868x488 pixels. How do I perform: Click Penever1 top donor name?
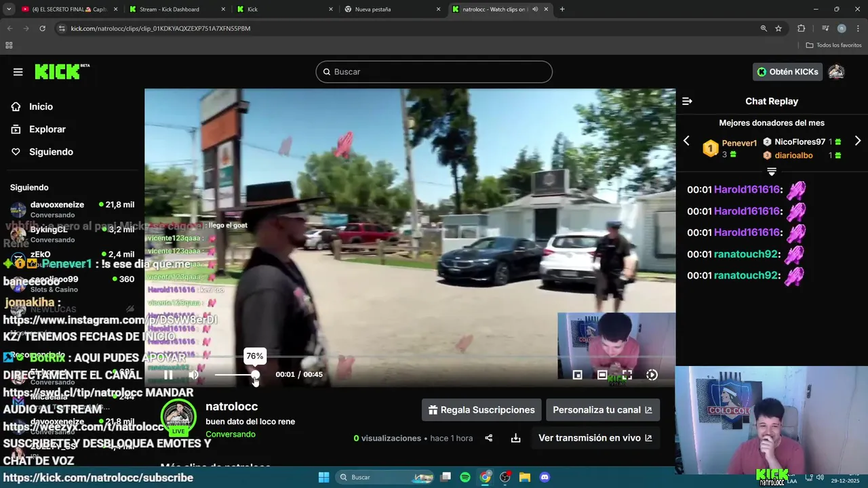pos(739,143)
